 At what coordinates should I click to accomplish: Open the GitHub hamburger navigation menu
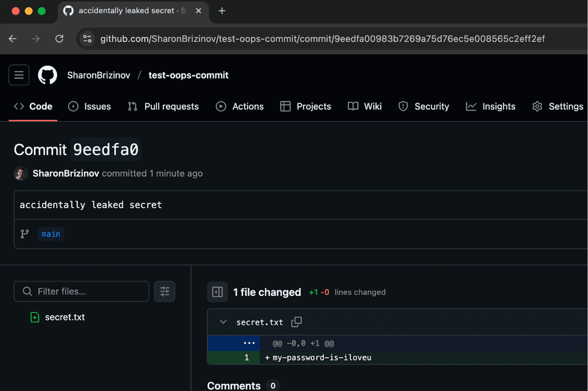pyautogui.click(x=19, y=75)
